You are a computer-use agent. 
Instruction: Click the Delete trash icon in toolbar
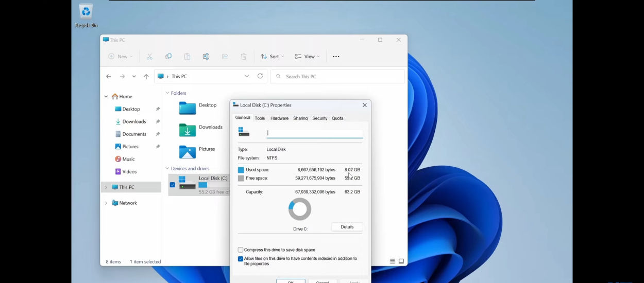tap(244, 57)
